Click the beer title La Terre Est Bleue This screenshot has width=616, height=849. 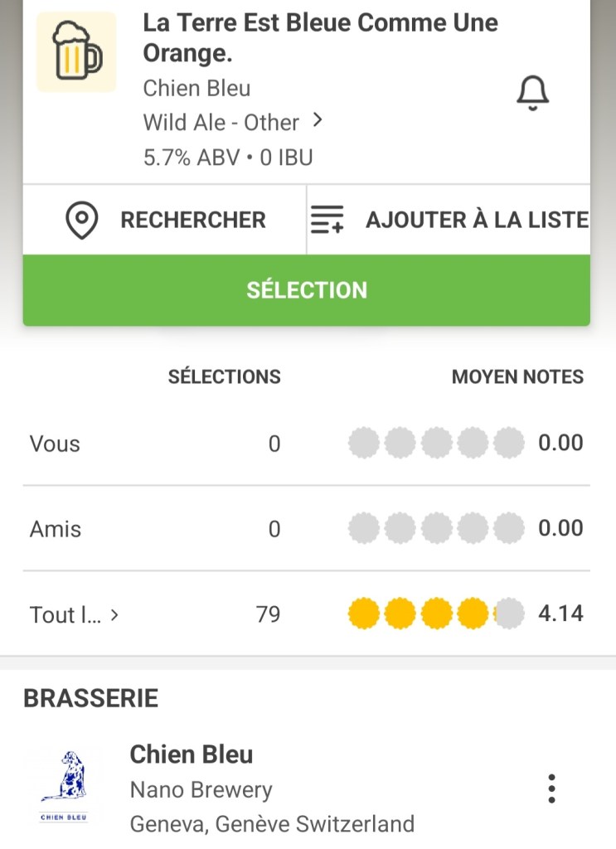click(x=320, y=37)
